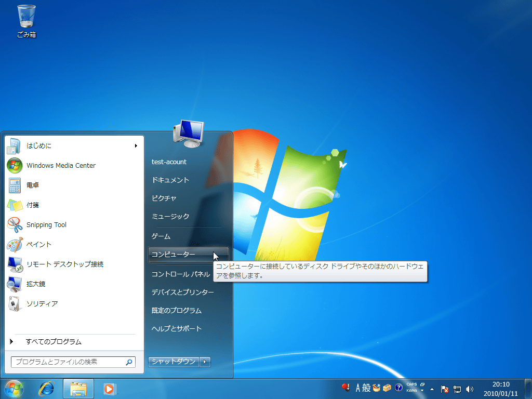Open コンピューター link
The image size is (532, 399).
[188, 255]
